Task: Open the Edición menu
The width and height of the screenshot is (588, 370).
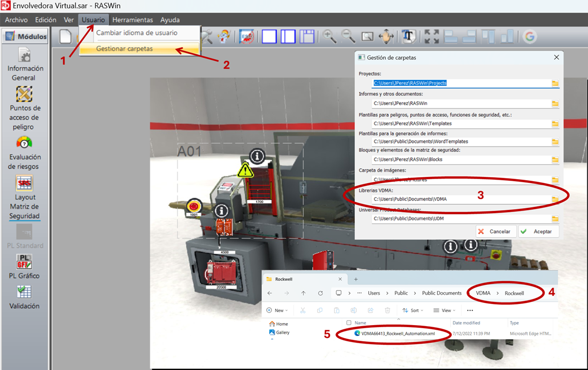Action: click(46, 20)
